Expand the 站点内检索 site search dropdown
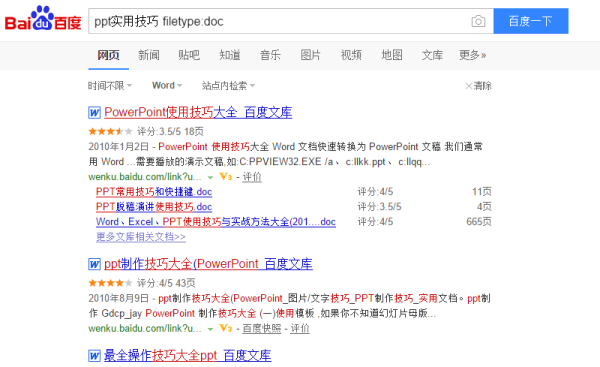600x367 pixels. 228,86
